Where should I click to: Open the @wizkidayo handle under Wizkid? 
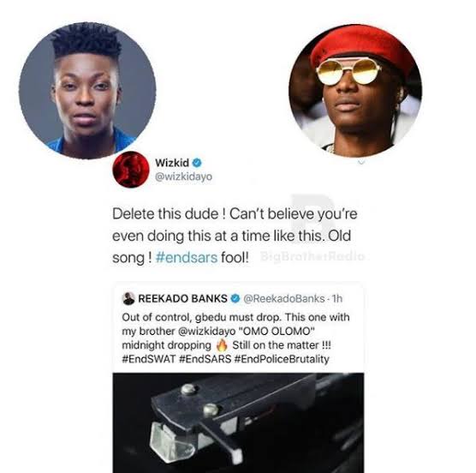pyautogui.click(x=183, y=177)
